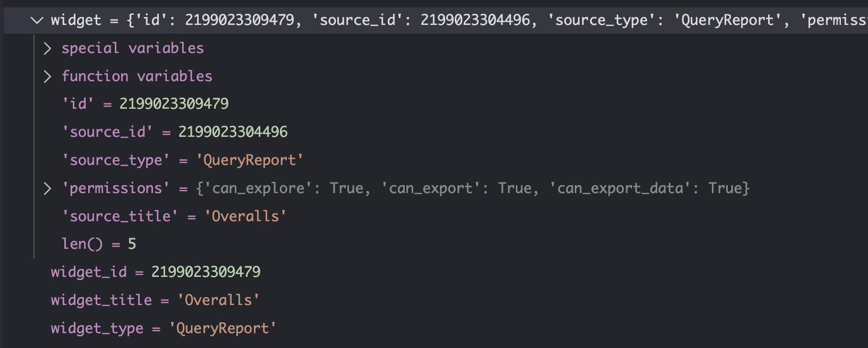The width and height of the screenshot is (868, 348).
Task: Click the 'source_id' value 2199023304496
Action: point(233,132)
